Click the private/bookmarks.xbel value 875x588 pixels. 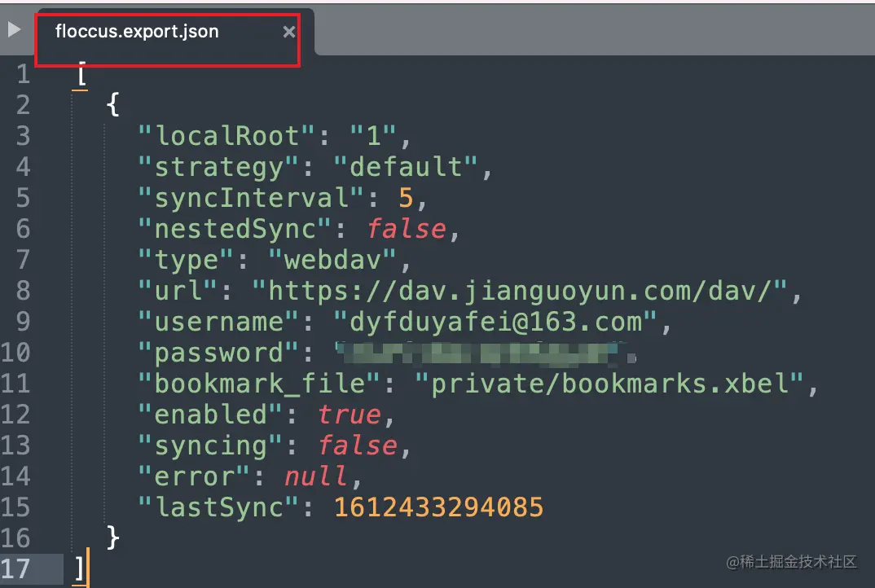609,384
